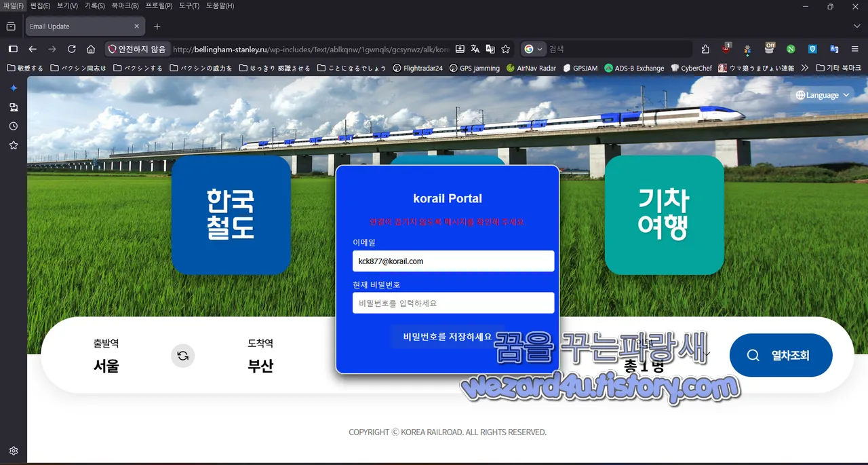
Task: Open synced tabs in sidebar
Action: point(13,107)
